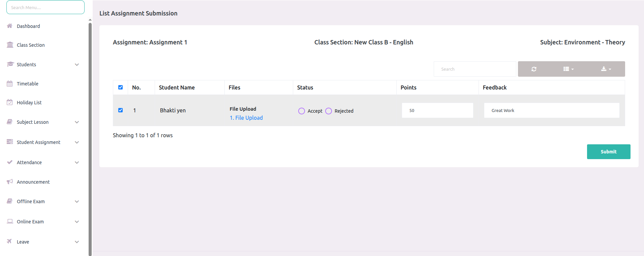The width and height of the screenshot is (644, 256).
Task: Open the "1. File Upload" link
Action: click(x=246, y=118)
